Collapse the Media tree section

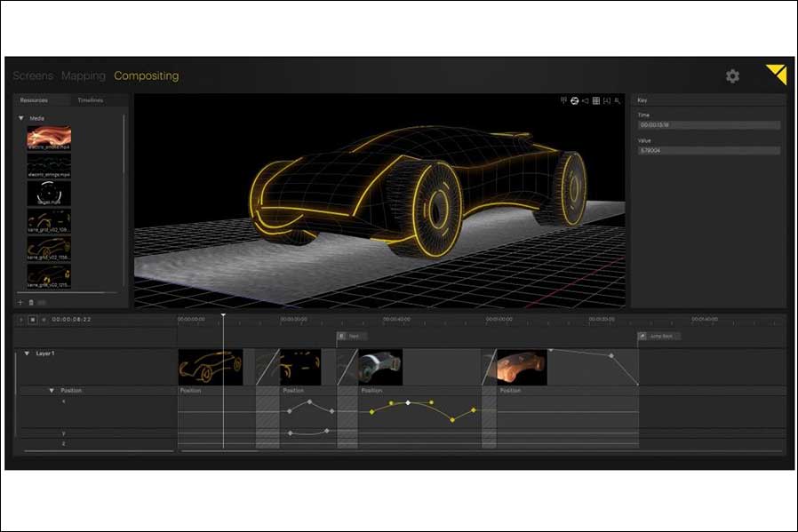tap(20, 118)
